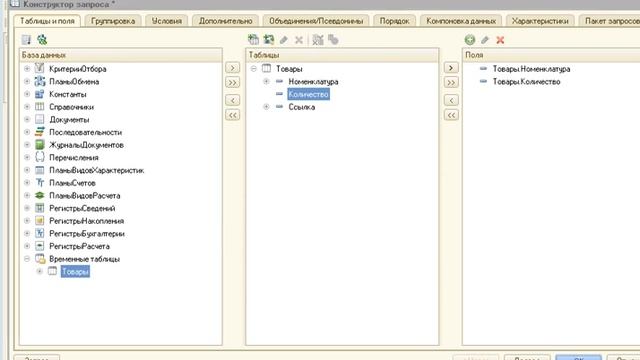Click the first database toolbar icon above База данных
This screenshot has width=640, height=360.
(x=27, y=40)
